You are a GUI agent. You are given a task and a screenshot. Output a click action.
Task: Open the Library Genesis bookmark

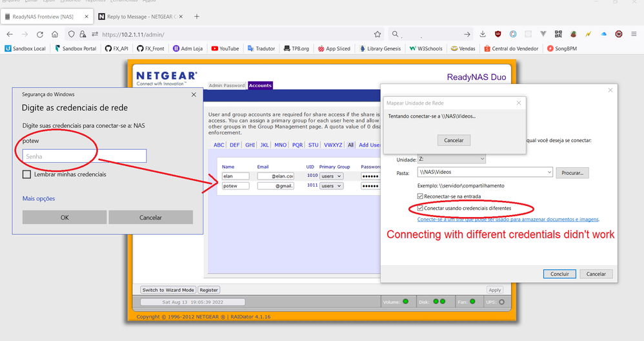tap(380, 48)
